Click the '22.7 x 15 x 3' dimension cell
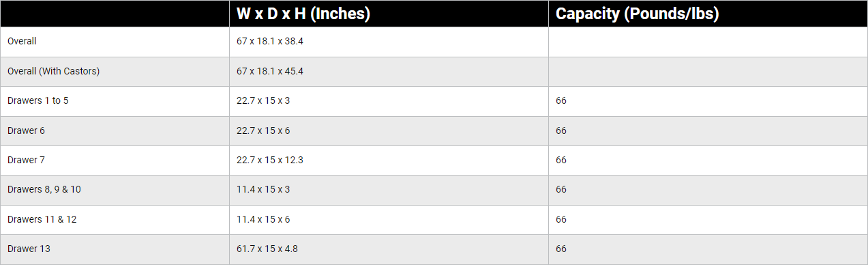This screenshot has height=265, width=868. 389,101
